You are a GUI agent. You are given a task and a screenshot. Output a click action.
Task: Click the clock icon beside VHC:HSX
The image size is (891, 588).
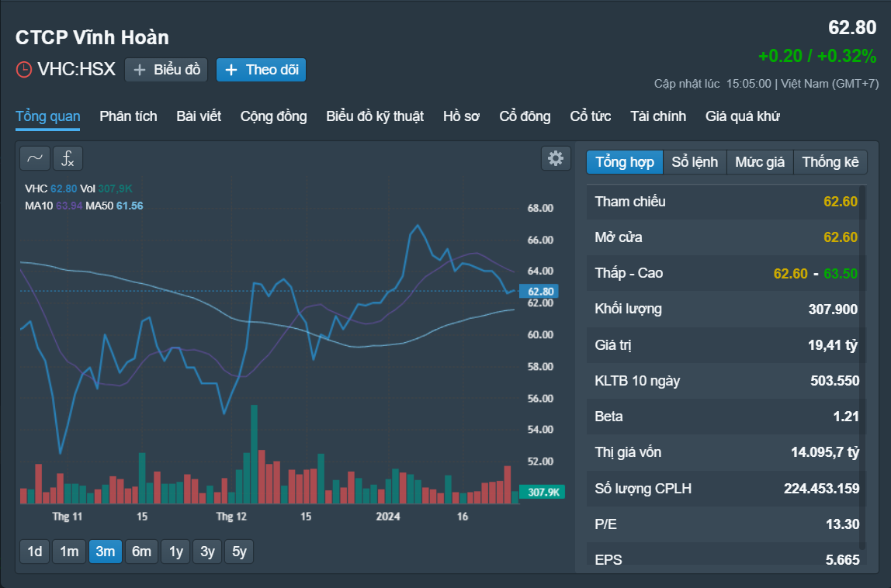point(24,70)
